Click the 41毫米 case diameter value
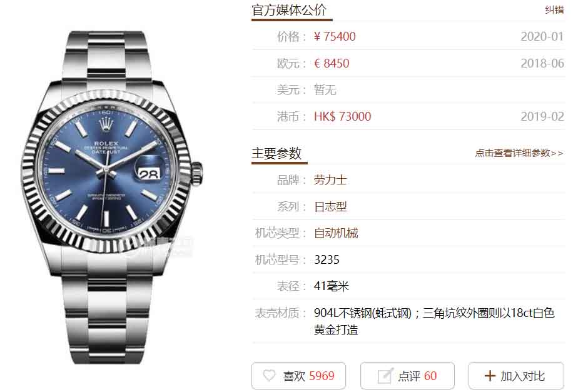This screenshot has height=392, width=588. pos(332,286)
